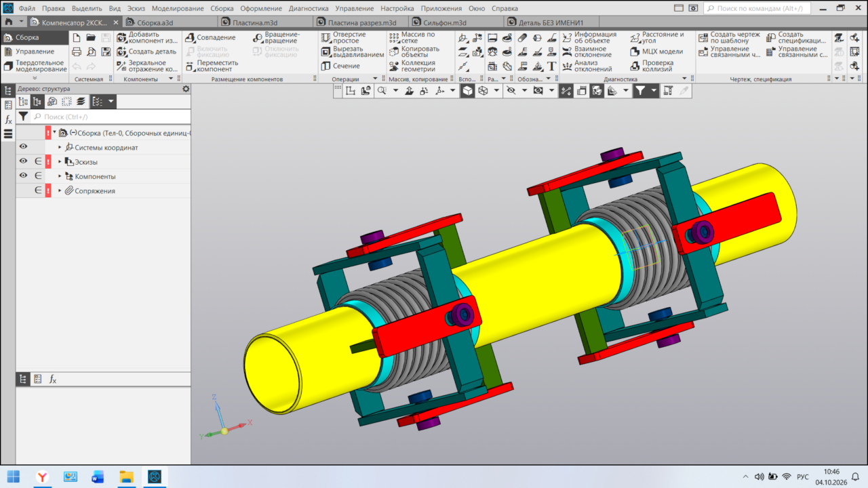The image size is (868, 488).
Task: Open the 'Диагностика' menu
Action: point(309,9)
